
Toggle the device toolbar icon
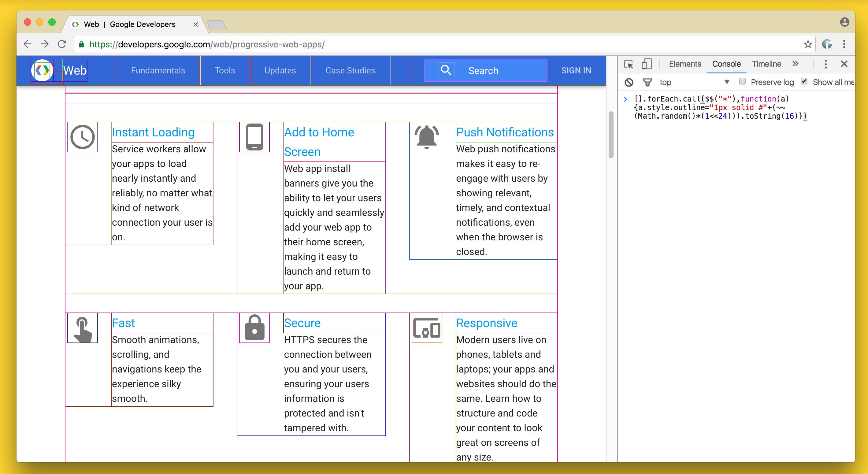(x=646, y=64)
